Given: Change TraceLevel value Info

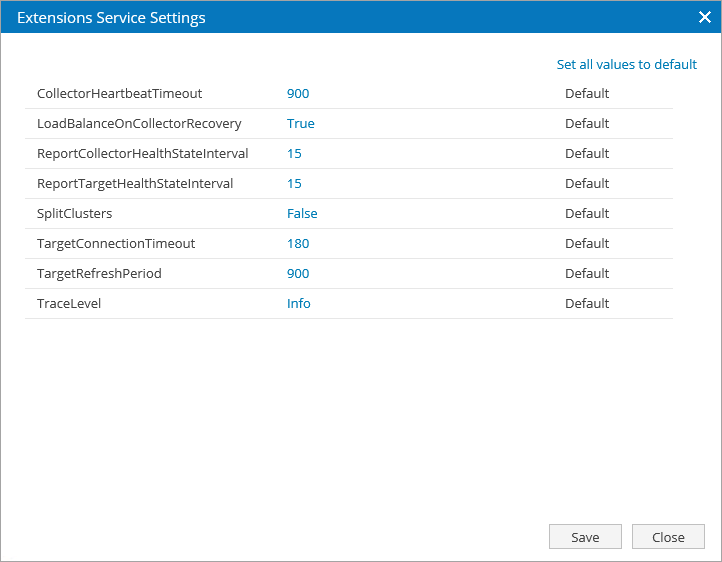Looking at the screenshot, I should [298, 304].
